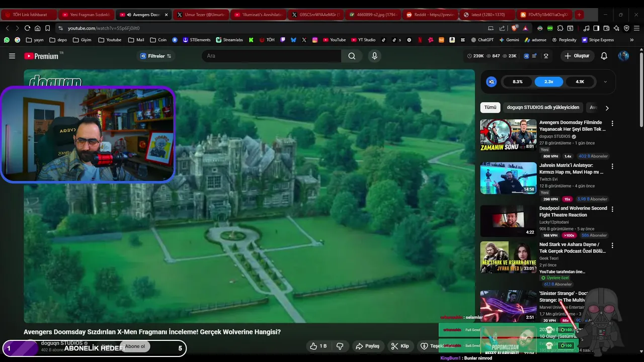Select the 8.3% vidIQ metric pill

(x=517, y=81)
